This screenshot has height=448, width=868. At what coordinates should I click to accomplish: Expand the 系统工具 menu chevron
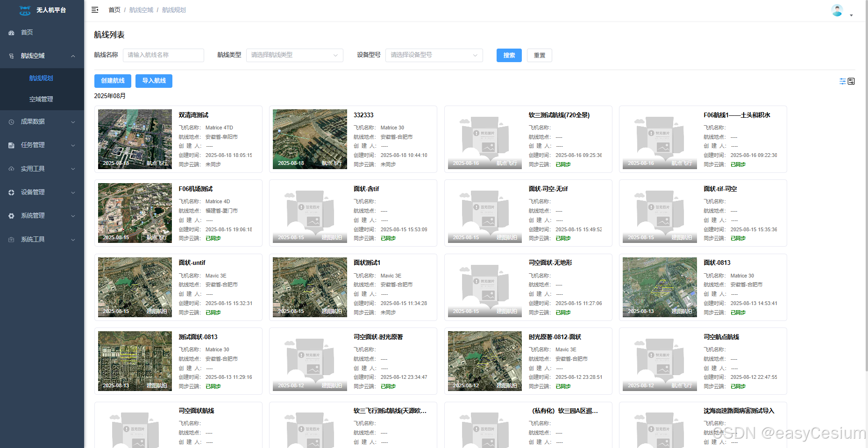click(x=73, y=240)
